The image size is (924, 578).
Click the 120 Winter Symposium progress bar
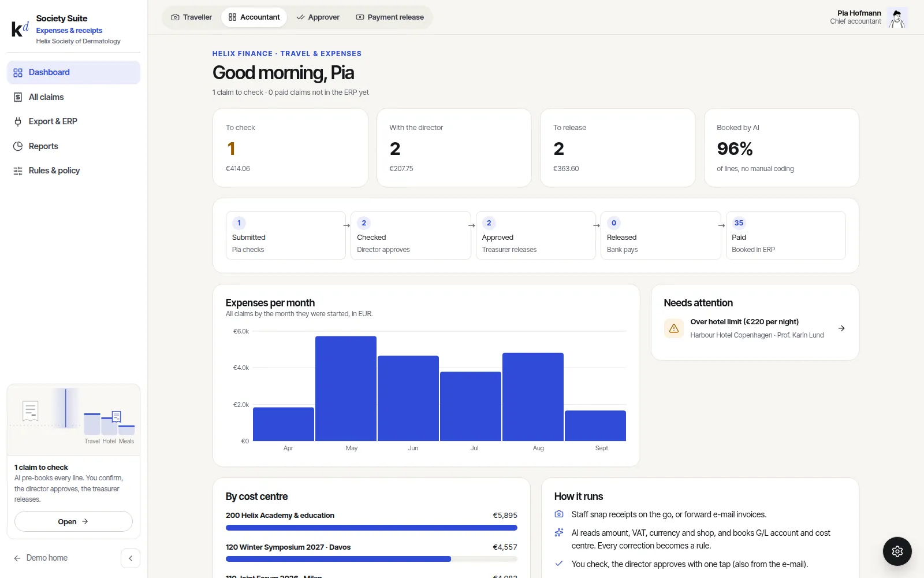click(371, 559)
